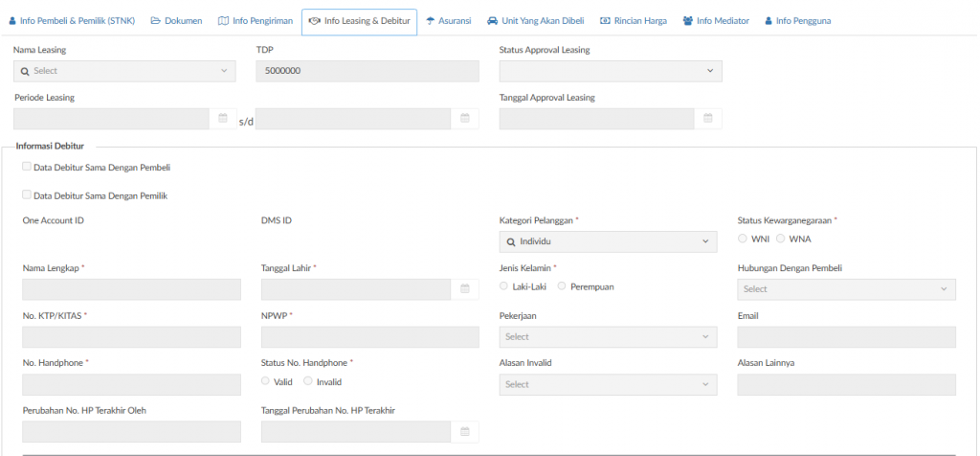Screen dimensions: 980x456
Task: Click calendar icon for Tanggal Approval Leasing
Action: coord(708,119)
